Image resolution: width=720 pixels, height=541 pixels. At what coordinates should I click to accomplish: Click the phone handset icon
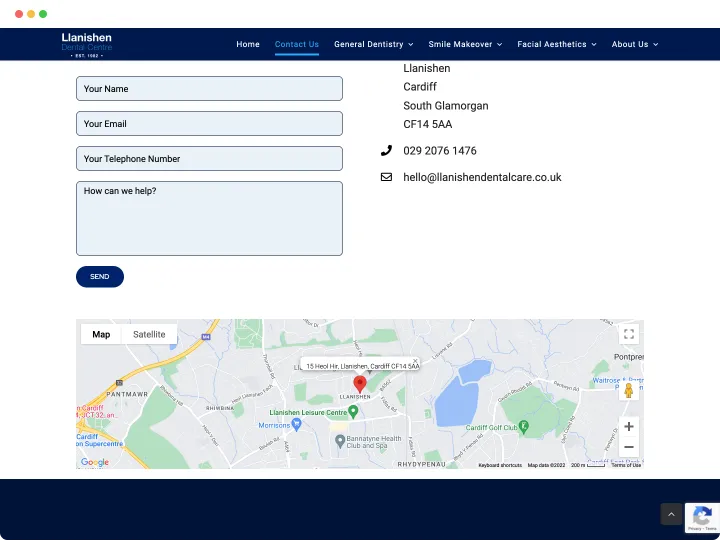coord(386,151)
